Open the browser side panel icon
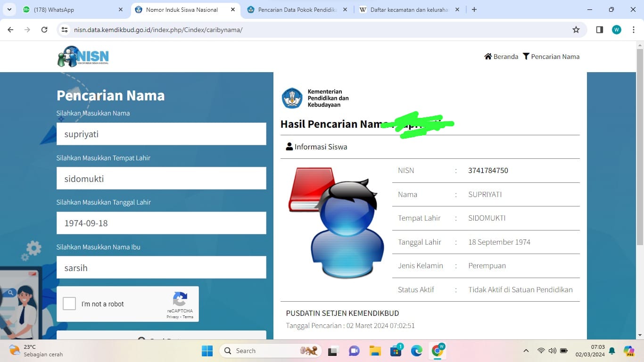Screen dimensions: 644x362 599,30
